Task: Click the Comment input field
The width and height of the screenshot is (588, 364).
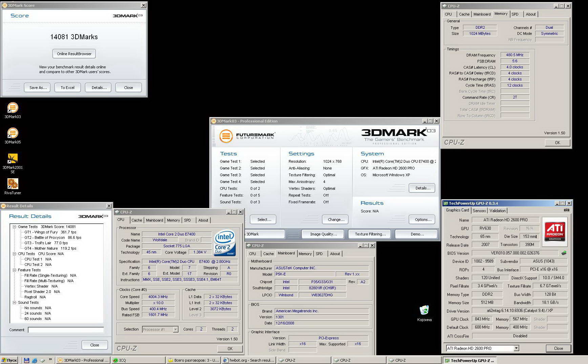Action: pyautogui.click(x=66, y=330)
